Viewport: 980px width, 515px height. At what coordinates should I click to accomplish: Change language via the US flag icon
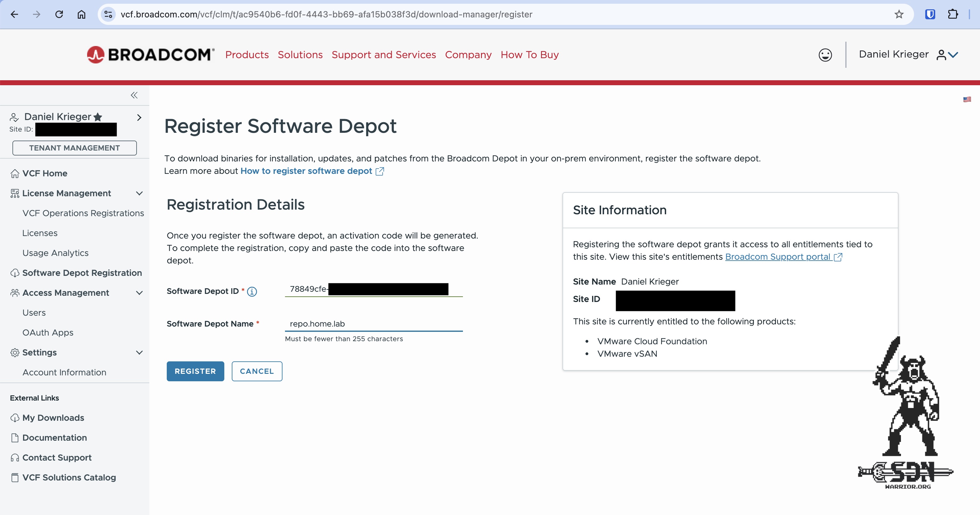(x=967, y=100)
